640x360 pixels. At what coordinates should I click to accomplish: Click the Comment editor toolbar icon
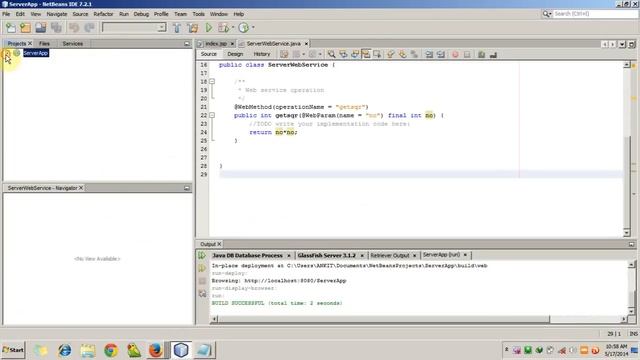pyautogui.click(x=482, y=54)
